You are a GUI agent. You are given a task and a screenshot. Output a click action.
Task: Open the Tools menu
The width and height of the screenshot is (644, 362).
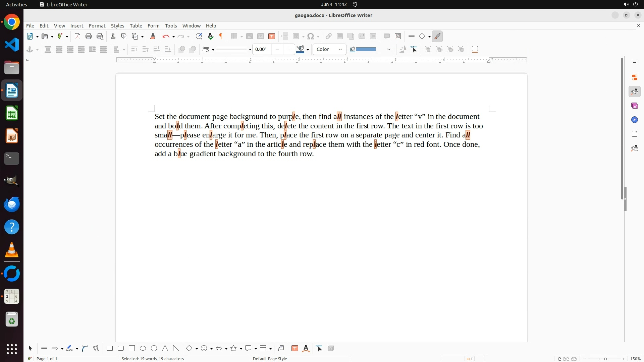171,25
